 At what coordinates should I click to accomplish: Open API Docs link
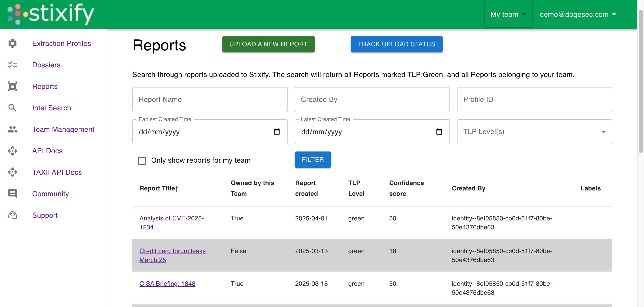47,151
